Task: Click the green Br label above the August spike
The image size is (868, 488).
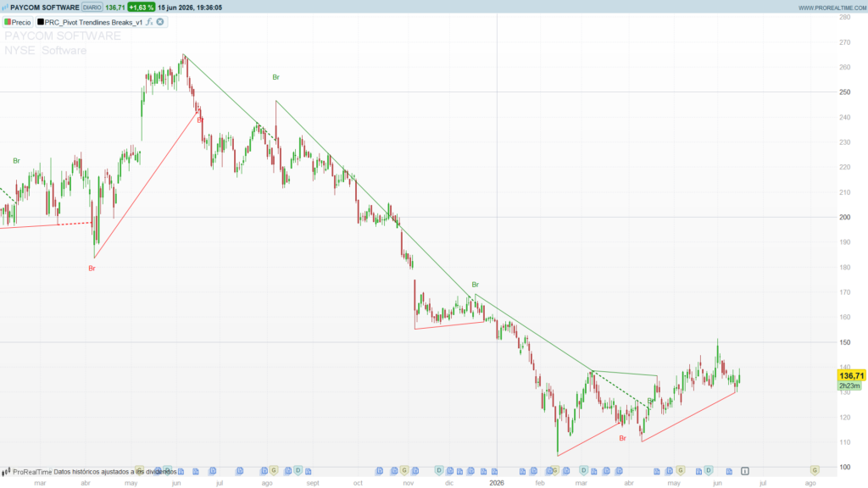Action: [x=275, y=77]
